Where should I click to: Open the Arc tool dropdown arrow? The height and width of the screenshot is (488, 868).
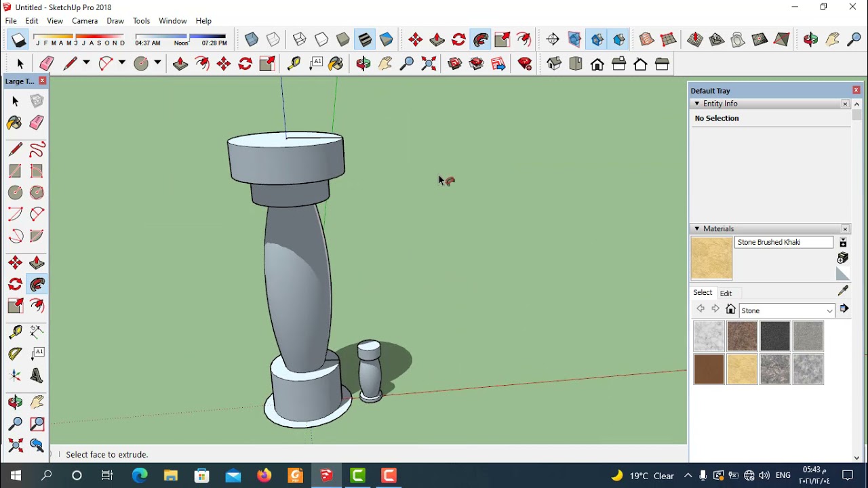click(122, 63)
